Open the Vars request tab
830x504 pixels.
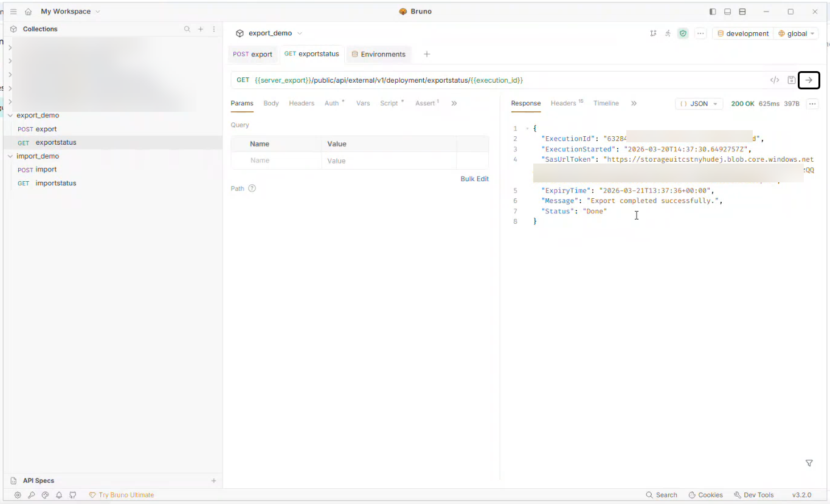click(x=363, y=103)
